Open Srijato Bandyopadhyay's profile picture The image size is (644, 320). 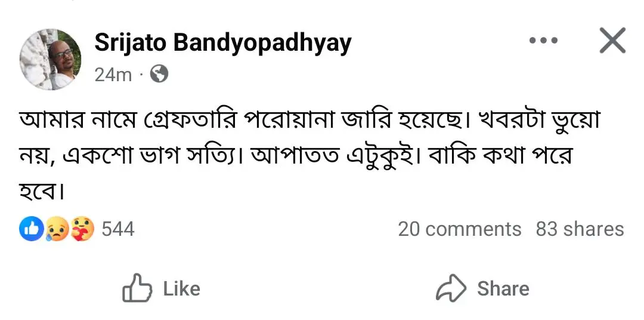click(51, 60)
